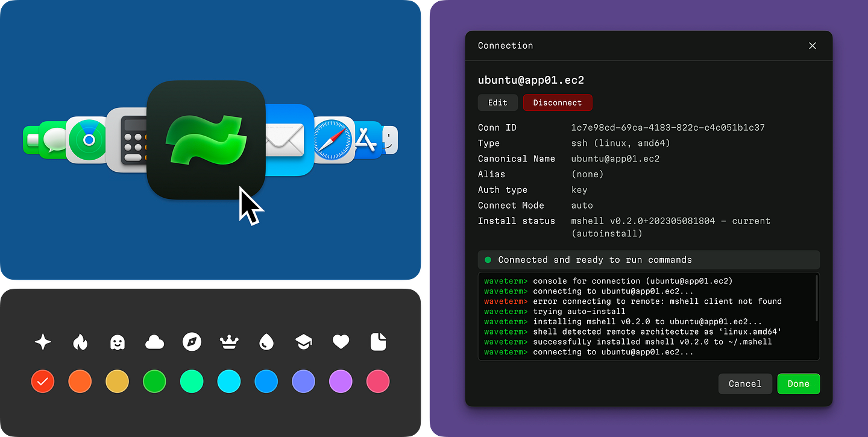Open the Wave terminal app icon
This screenshot has width=868, height=437.
coord(206,140)
